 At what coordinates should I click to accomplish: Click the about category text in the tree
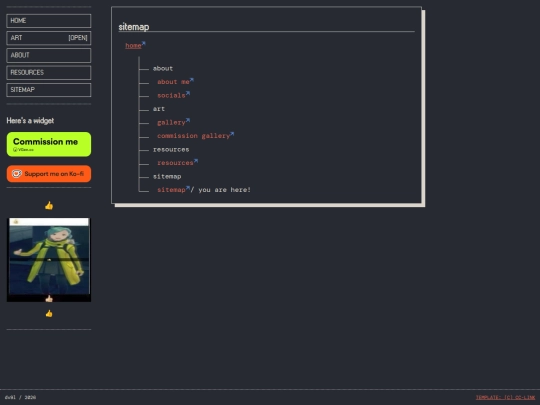tap(163, 69)
